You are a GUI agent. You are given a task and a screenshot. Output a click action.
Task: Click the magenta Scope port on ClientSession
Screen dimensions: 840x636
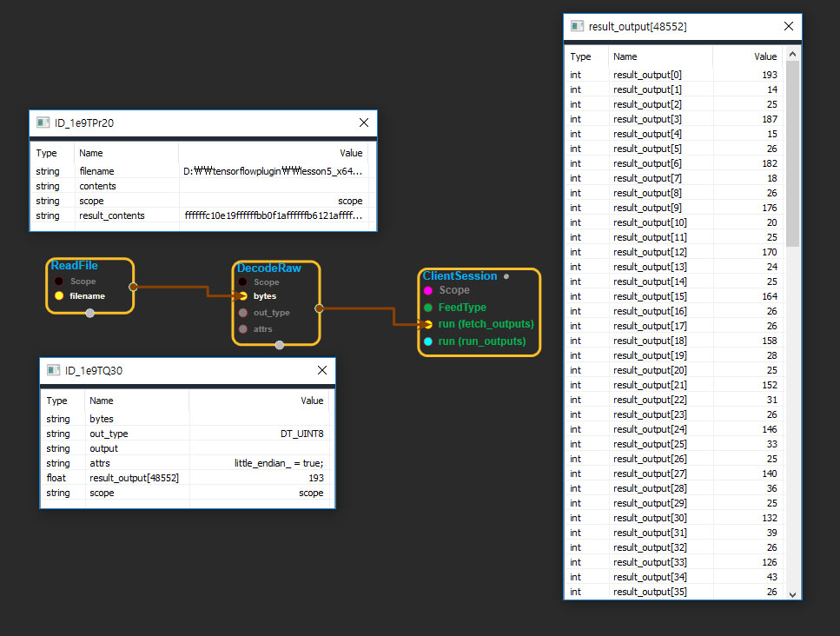click(x=428, y=290)
